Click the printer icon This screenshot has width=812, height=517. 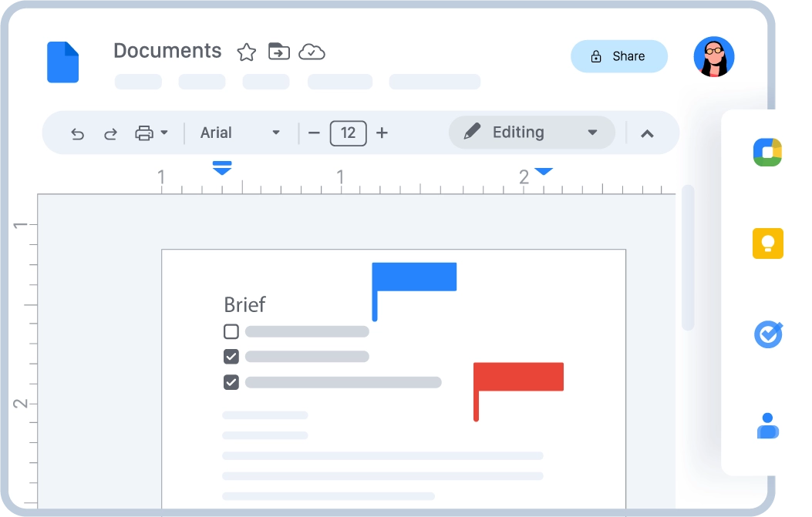[x=144, y=133]
